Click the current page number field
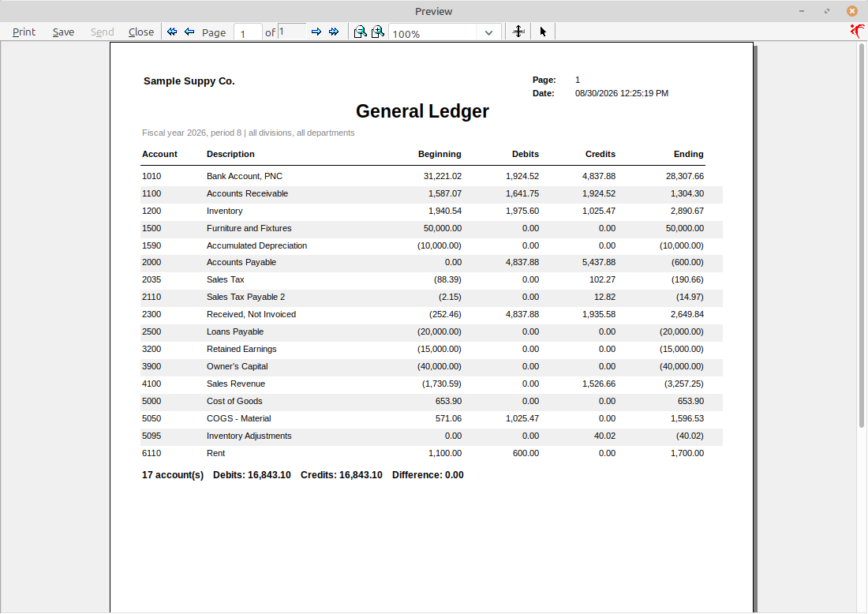868x614 pixels. [x=248, y=32]
